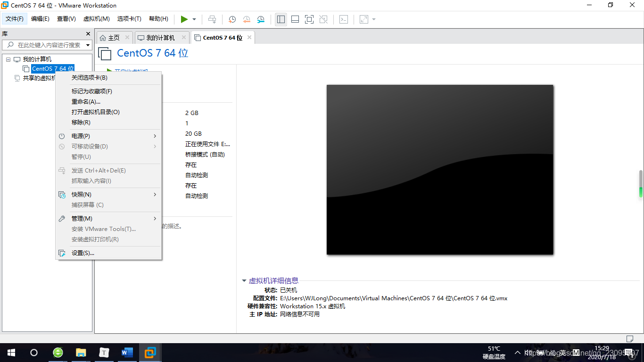Image resolution: width=644 pixels, height=362 pixels.
Task: Open the power options dropdown arrow
Action: coord(194,19)
